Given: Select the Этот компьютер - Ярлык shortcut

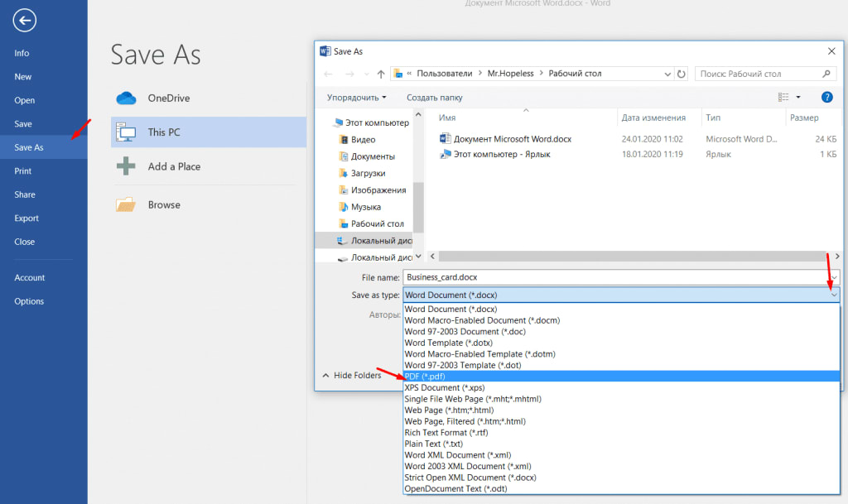Looking at the screenshot, I should (x=501, y=155).
